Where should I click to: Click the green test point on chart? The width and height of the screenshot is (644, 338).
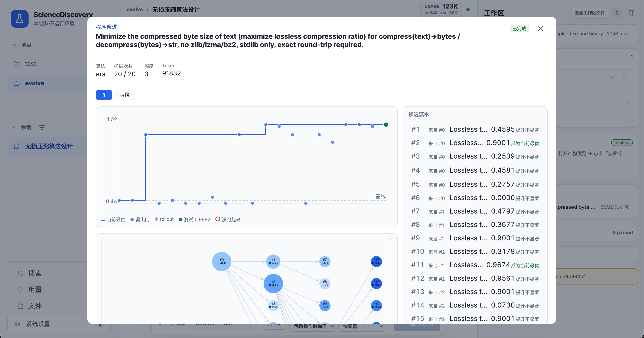[x=386, y=124]
